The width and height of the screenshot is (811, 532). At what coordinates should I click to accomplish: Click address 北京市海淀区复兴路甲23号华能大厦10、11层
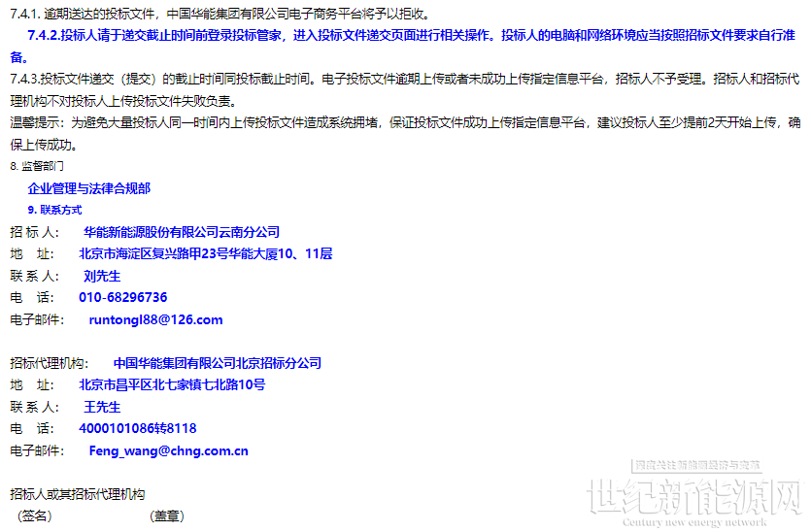[205, 253]
